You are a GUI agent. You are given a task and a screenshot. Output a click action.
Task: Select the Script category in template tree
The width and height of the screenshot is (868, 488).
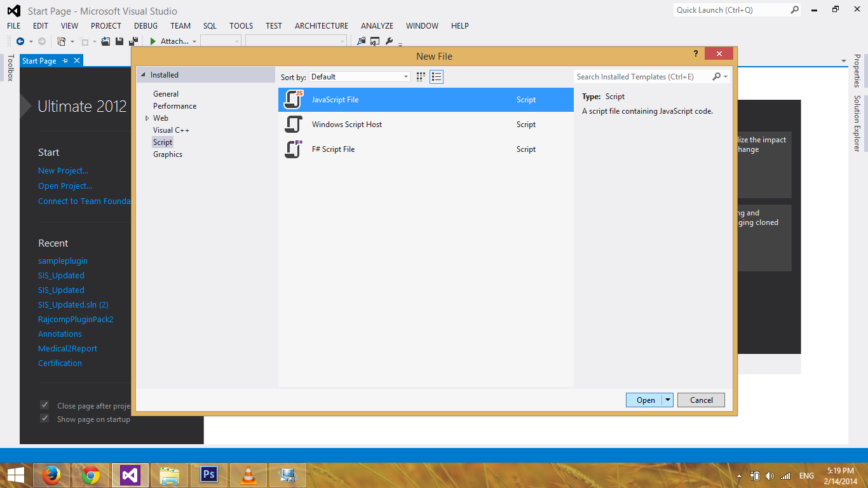[163, 142]
